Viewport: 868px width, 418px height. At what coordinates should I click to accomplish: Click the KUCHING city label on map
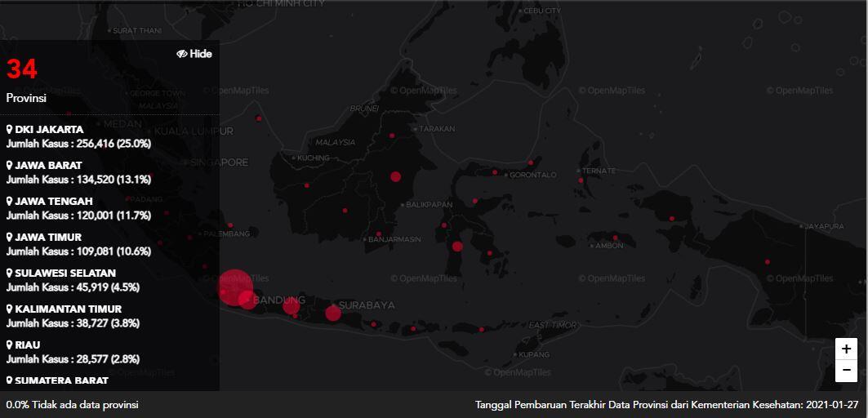tap(314, 158)
